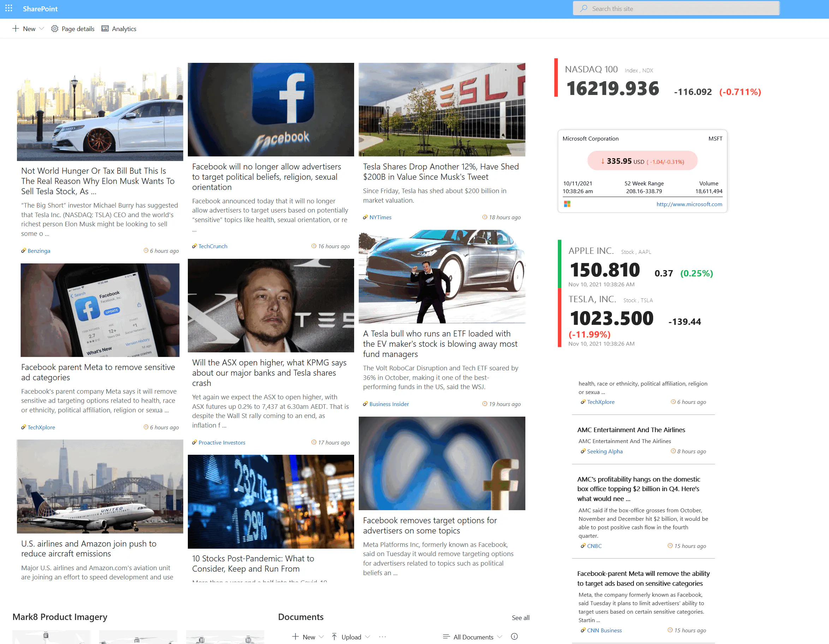The width and height of the screenshot is (829, 644).
Task: Click the Page details gear icon
Action: tap(55, 29)
